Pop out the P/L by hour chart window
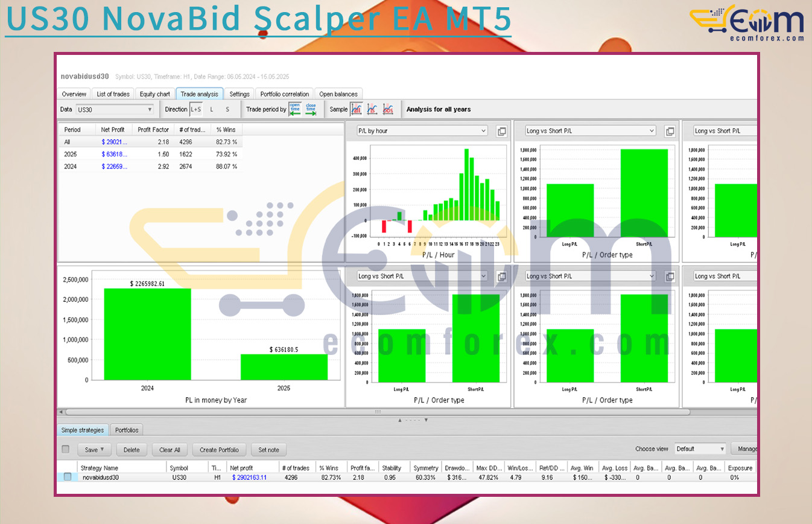The height and width of the screenshot is (524, 812). point(501,131)
